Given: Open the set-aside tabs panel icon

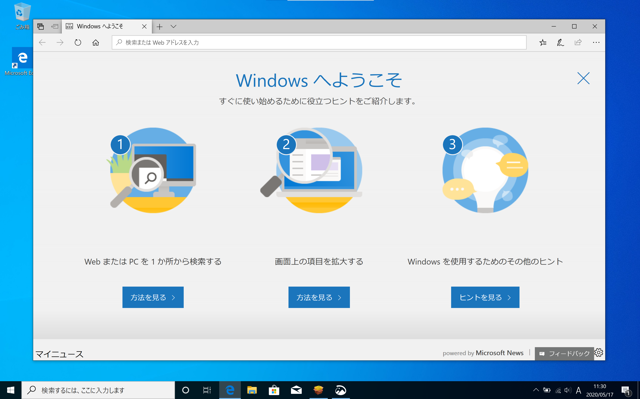Looking at the screenshot, I should tap(40, 27).
